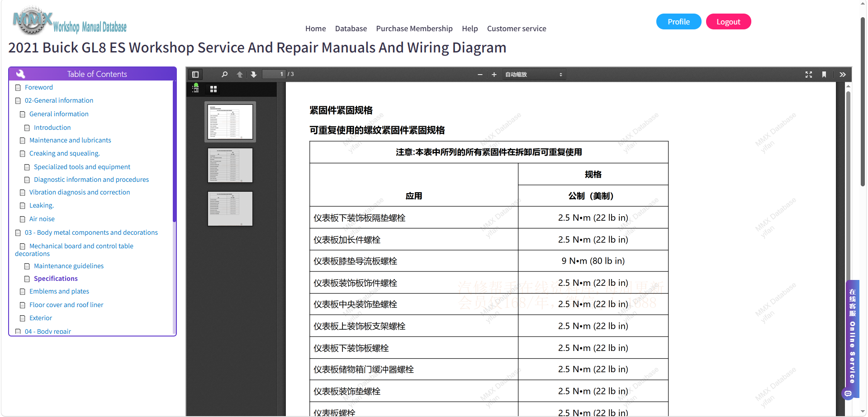Click the document icon beside Foreword
Screen dimensions: 868x417
pyautogui.click(x=18, y=88)
